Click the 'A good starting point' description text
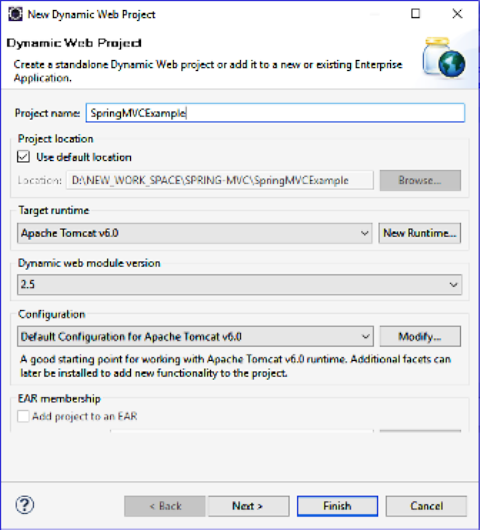Screen dimensions: 480x530 click(236, 366)
